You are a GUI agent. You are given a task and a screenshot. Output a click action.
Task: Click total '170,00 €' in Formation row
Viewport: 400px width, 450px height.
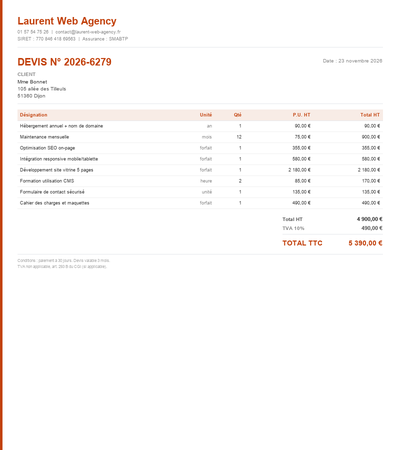tap(371, 181)
